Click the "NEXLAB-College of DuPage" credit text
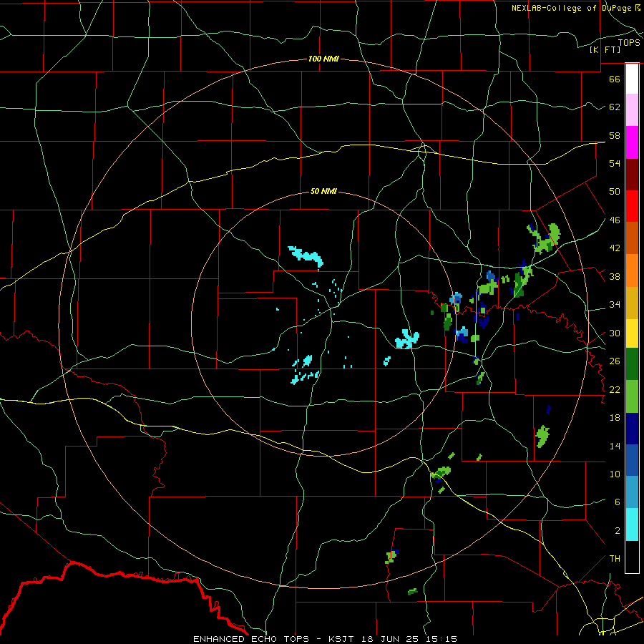Viewport: 644px width, 644px height. coord(572,8)
